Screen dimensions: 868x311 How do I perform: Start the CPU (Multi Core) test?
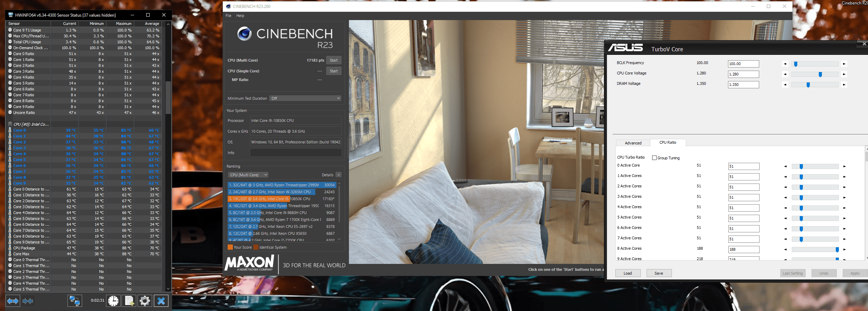coord(334,60)
